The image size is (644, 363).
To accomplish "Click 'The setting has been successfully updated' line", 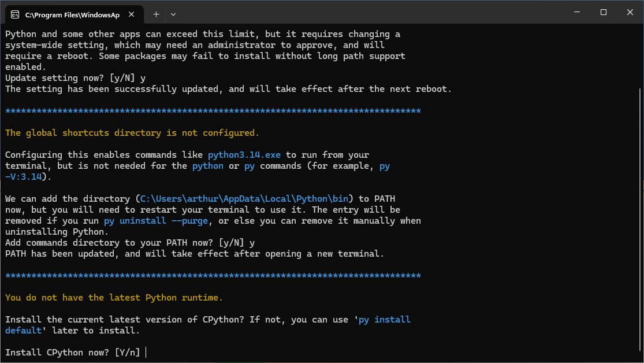I will tap(229, 89).
